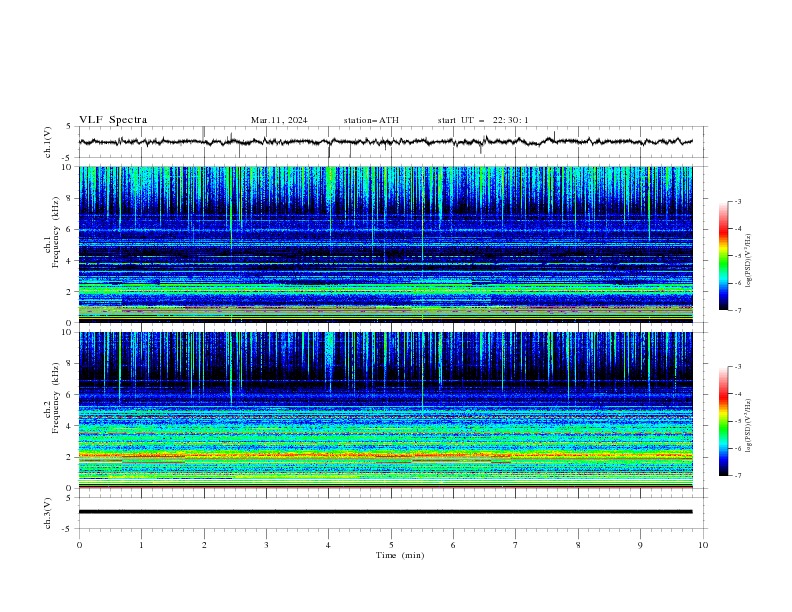792x612 pixels.
Task: Click time axis tick label "3"
Action: (266, 545)
